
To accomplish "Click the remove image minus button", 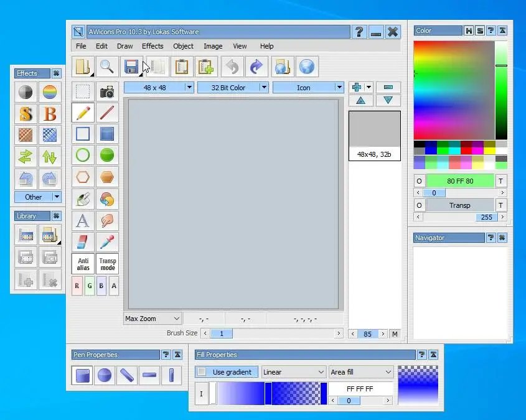I will (388, 88).
